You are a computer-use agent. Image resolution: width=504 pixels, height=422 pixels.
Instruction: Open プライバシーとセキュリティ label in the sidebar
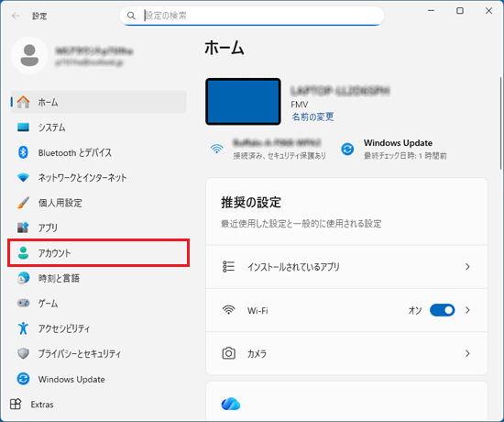coord(80,353)
